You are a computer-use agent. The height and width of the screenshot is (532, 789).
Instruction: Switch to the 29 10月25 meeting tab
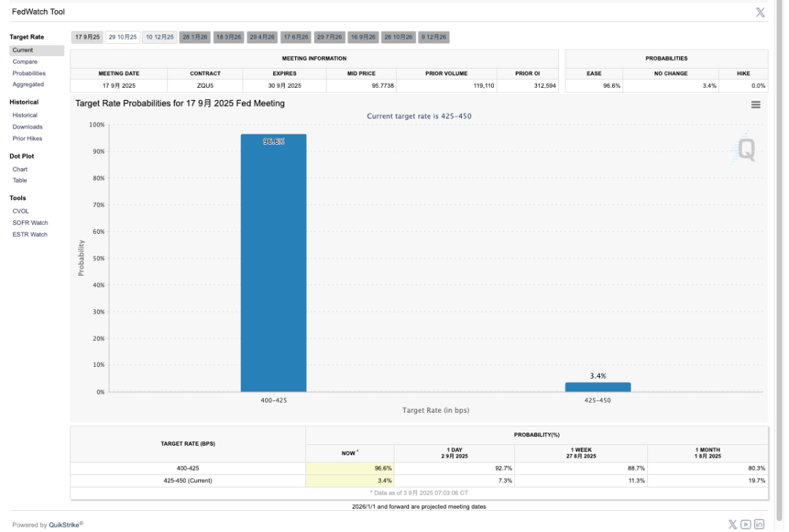click(123, 37)
